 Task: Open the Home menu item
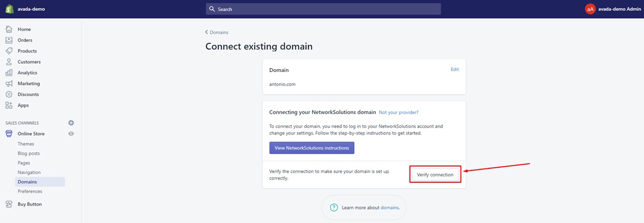point(24,29)
